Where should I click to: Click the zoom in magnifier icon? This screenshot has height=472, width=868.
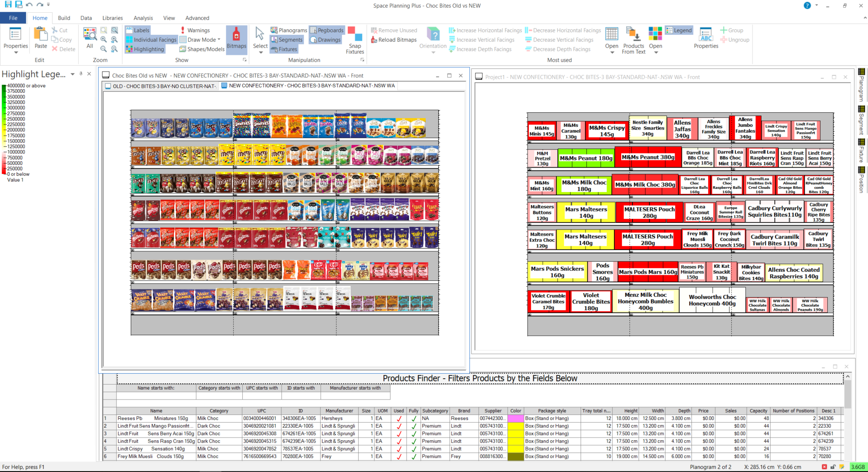[104, 39]
